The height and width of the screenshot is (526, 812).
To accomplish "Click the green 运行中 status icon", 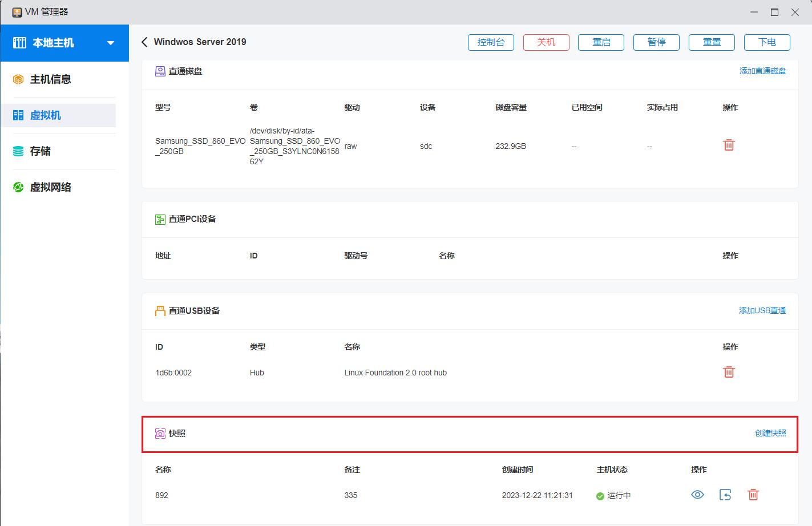I will [600, 496].
